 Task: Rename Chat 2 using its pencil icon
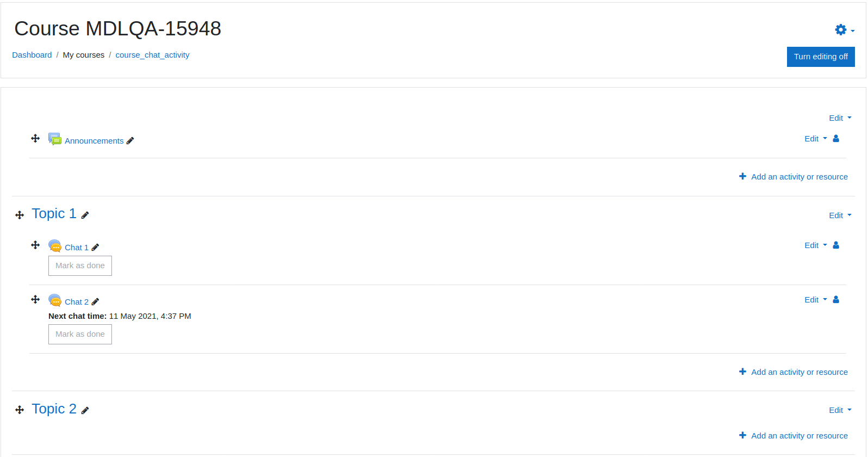(x=95, y=302)
